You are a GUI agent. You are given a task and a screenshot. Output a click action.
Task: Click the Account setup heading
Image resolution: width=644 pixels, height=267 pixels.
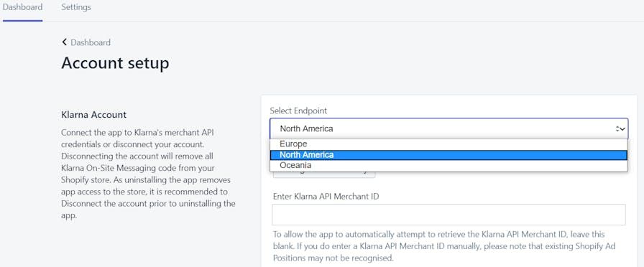(115, 63)
